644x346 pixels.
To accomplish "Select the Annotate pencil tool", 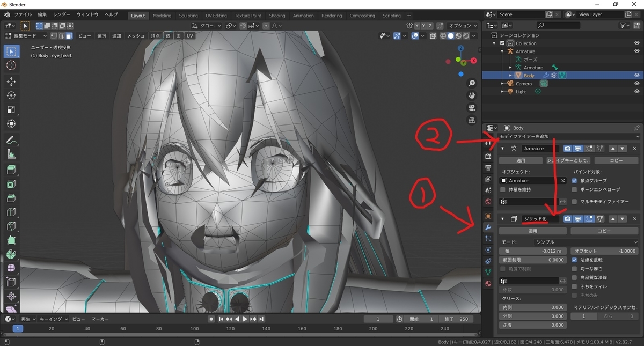I will coord(11,140).
